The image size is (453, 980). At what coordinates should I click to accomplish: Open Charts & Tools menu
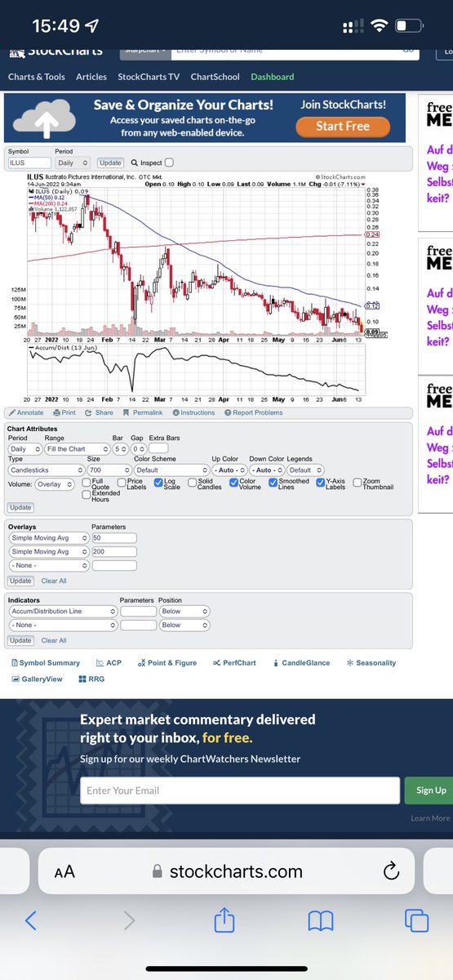pos(36,77)
